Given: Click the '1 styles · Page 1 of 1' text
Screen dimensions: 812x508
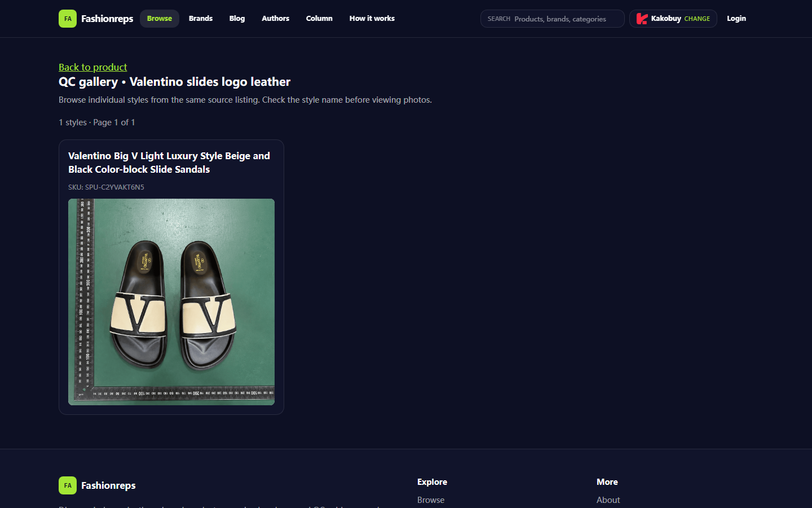Looking at the screenshot, I should click(97, 122).
